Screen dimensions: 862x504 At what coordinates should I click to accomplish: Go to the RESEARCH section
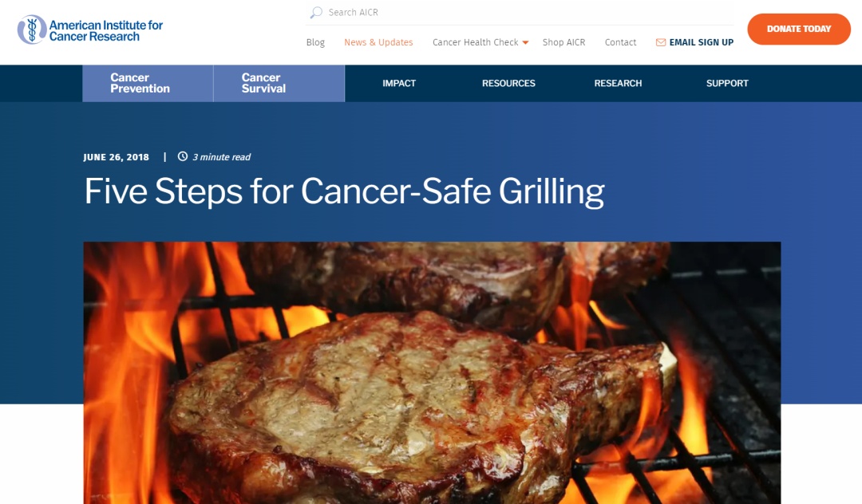[618, 84]
